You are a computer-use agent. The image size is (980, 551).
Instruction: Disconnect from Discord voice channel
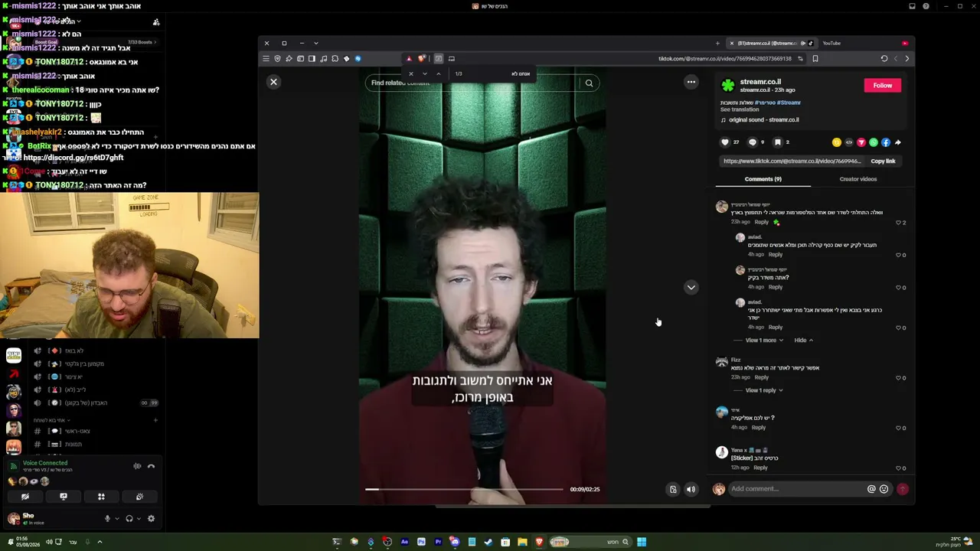pyautogui.click(x=151, y=466)
